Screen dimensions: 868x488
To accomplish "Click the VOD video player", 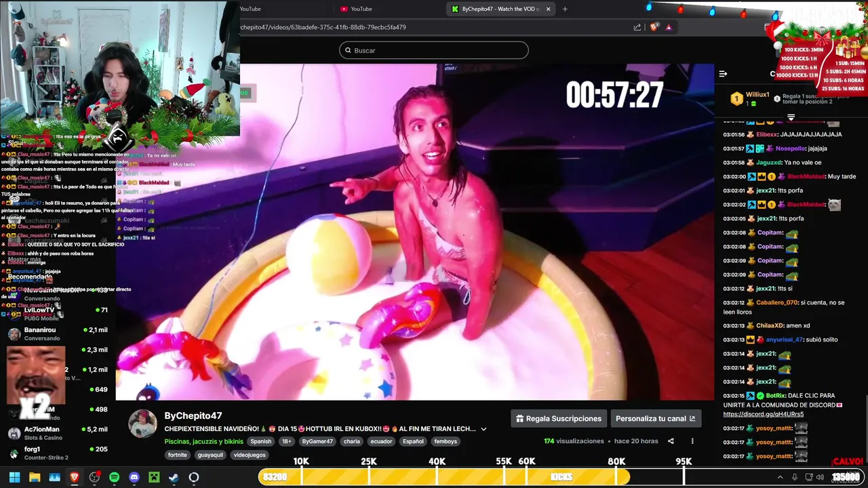I will click(415, 232).
